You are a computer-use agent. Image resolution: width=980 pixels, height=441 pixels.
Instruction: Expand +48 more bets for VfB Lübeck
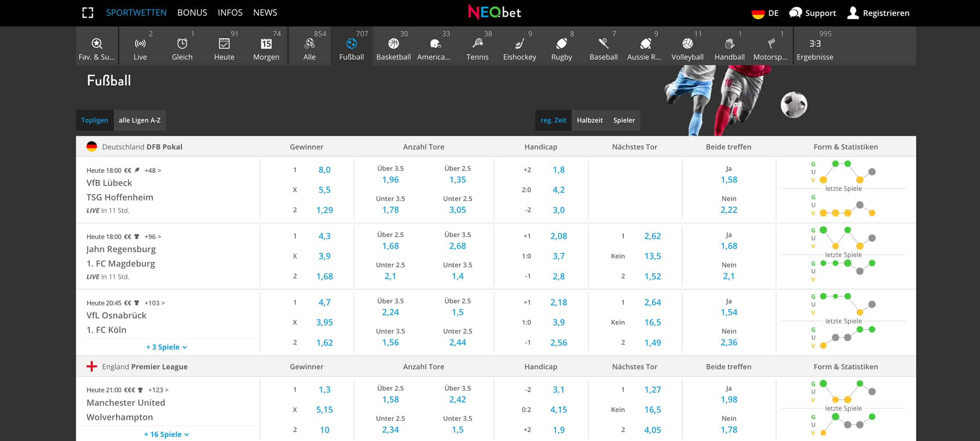pos(153,170)
